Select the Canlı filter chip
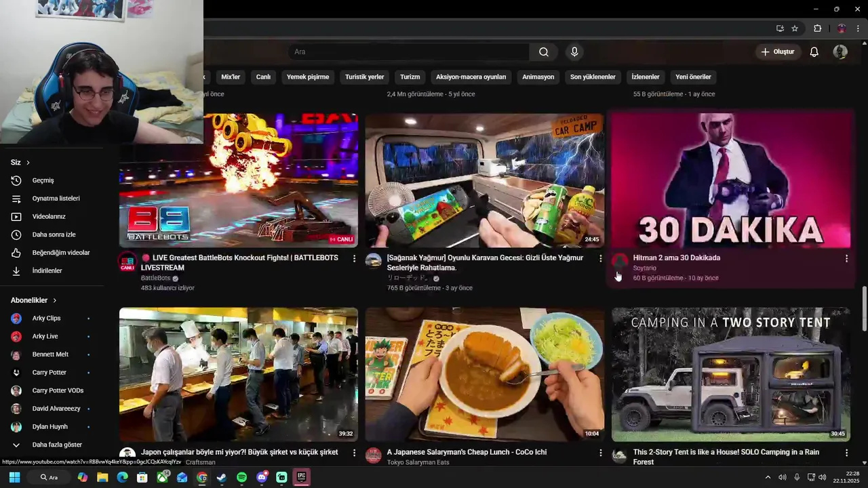 point(263,77)
